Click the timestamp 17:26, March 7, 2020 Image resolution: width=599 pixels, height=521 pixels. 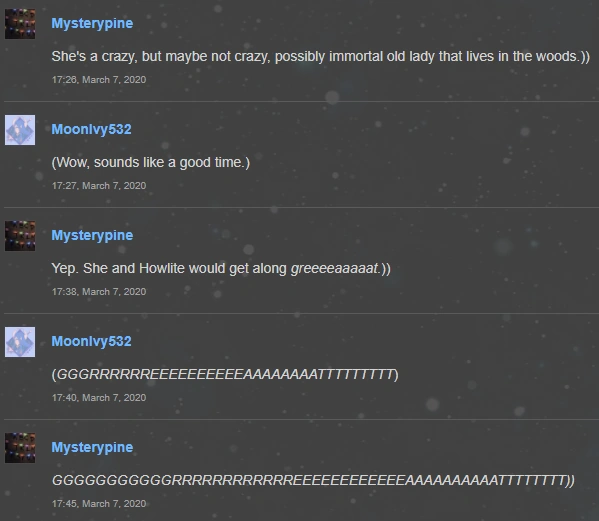click(x=99, y=79)
